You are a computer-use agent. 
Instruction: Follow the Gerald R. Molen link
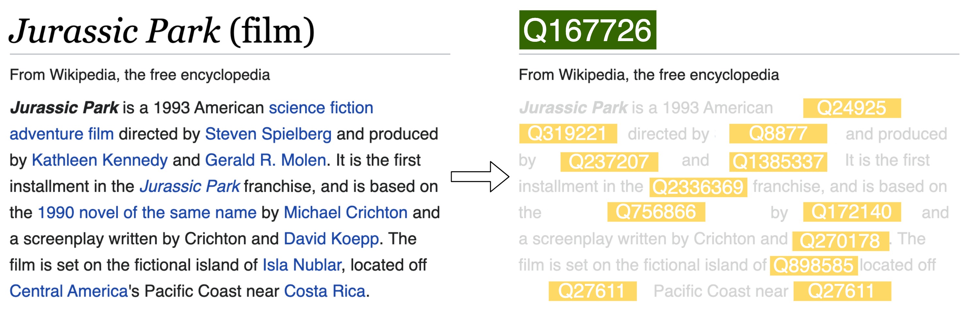click(266, 161)
